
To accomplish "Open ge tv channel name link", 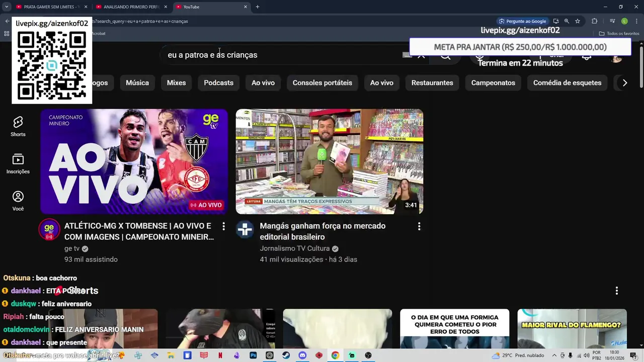I will [72, 248].
